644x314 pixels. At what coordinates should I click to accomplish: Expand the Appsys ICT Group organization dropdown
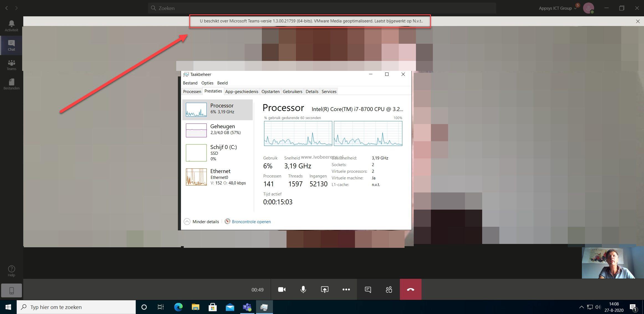pos(558,8)
